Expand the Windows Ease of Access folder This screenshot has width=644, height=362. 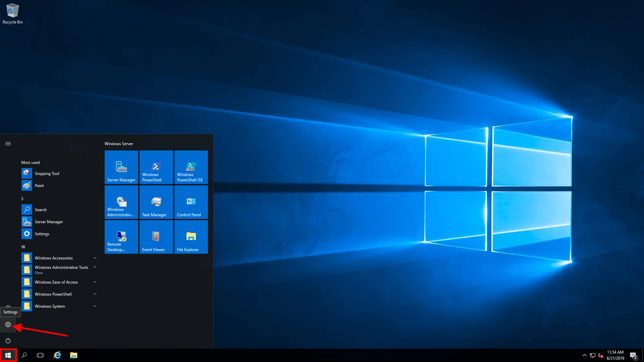60,282
